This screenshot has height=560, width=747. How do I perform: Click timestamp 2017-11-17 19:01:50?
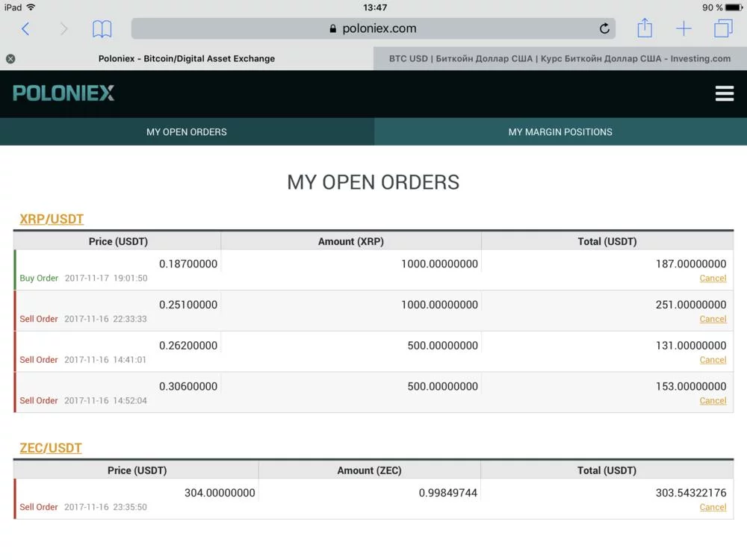(x=106, y=278)
